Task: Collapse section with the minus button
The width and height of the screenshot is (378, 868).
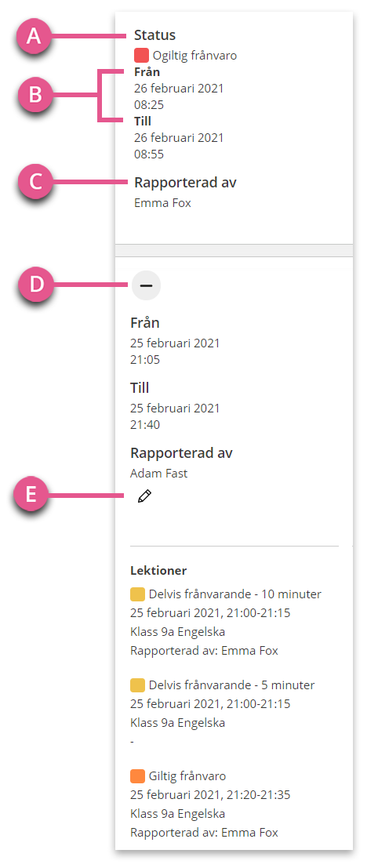Action: 146,285
